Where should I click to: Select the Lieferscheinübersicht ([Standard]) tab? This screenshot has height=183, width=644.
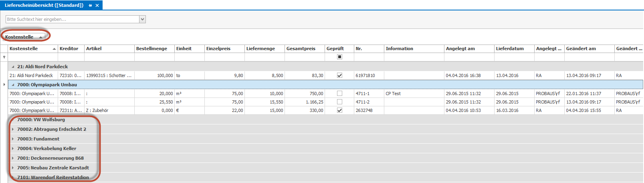point(44,5)
